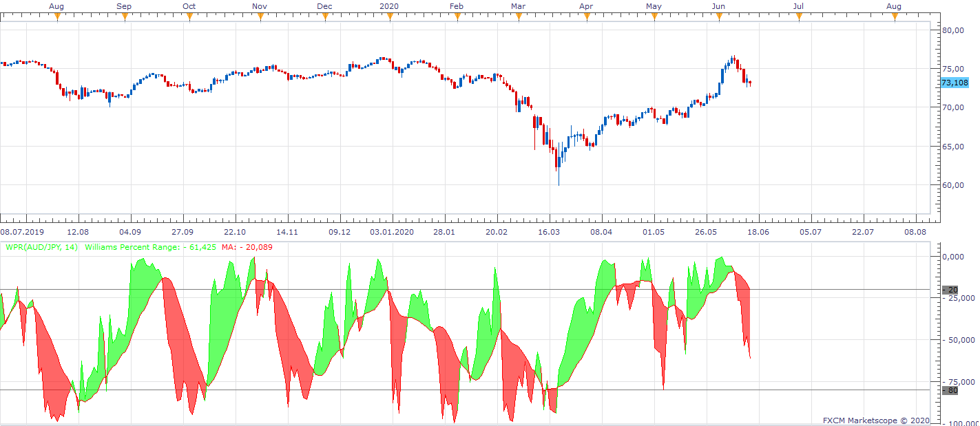Click the 22.10 date axis label
The width and height of the screenshot is (980, 426).
(x=235, y=232)
